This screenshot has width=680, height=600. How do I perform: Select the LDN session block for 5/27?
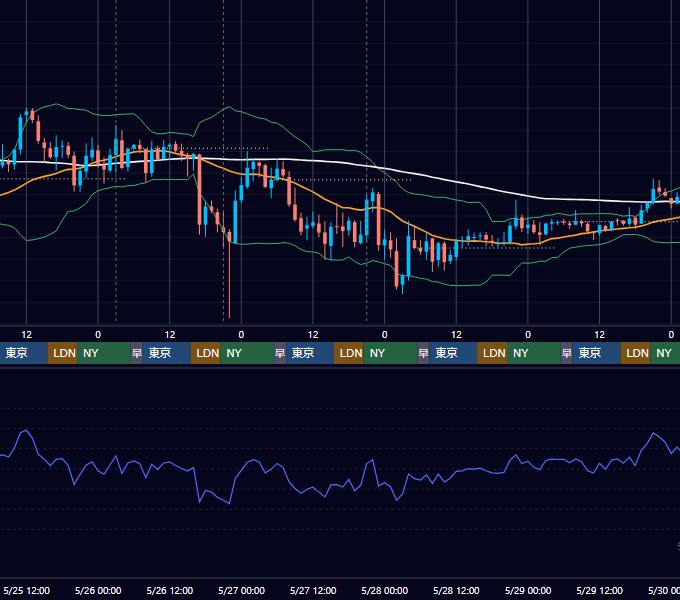pyautogui.click(x=349, y=353)
